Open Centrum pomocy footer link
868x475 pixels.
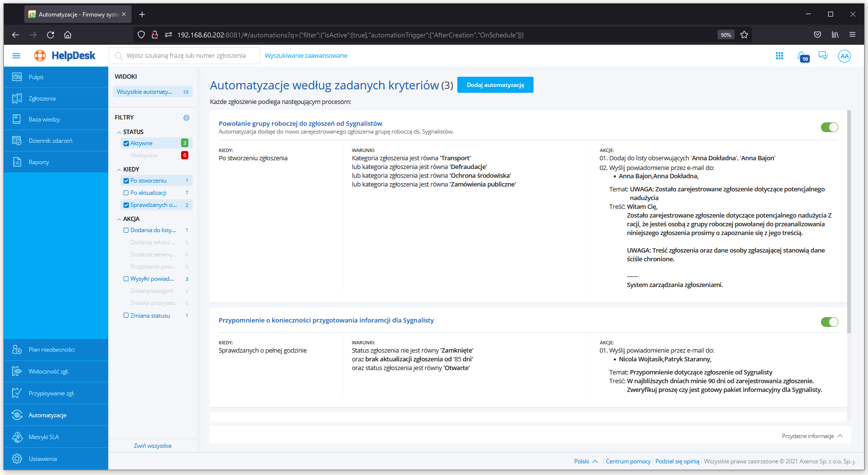tap(628, 461)
